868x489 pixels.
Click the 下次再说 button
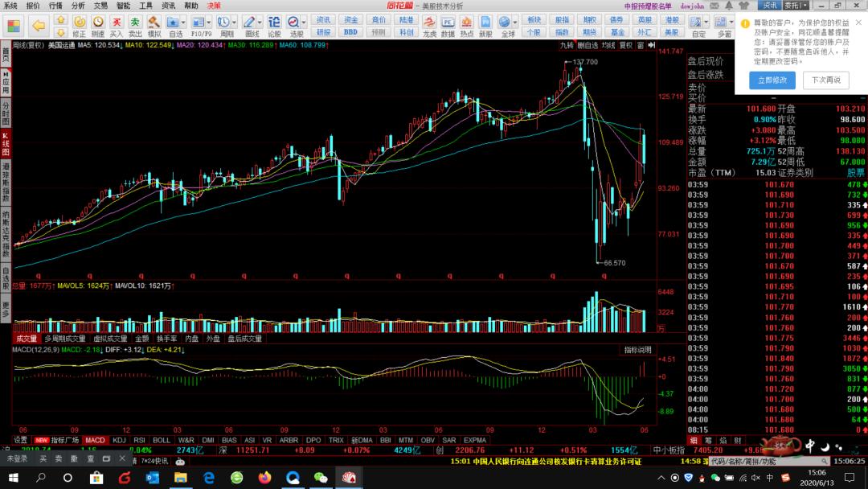pos(825,80)
